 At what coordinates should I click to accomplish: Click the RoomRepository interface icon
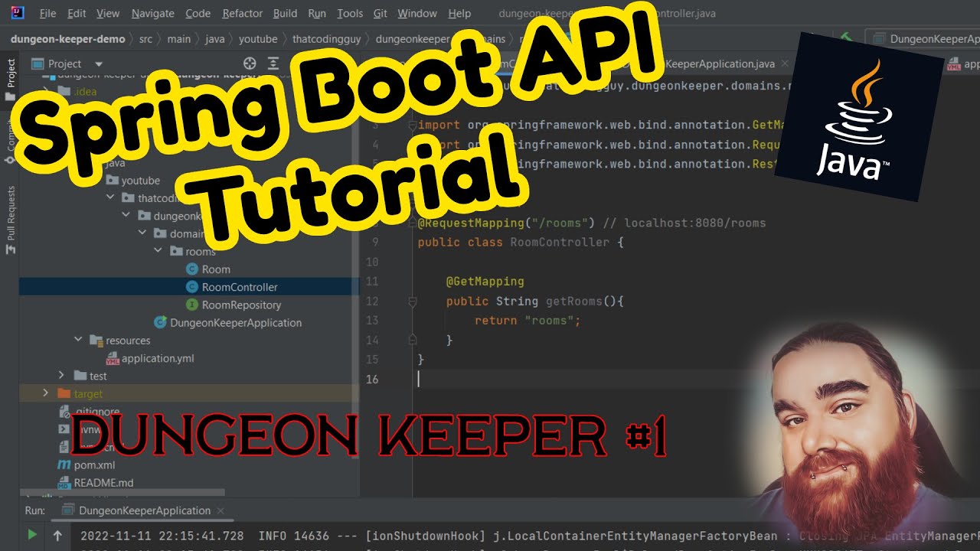point(192,305)
